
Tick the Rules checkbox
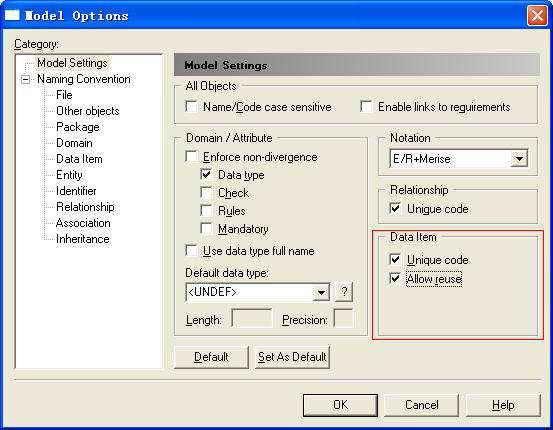(x=206, y=211)
